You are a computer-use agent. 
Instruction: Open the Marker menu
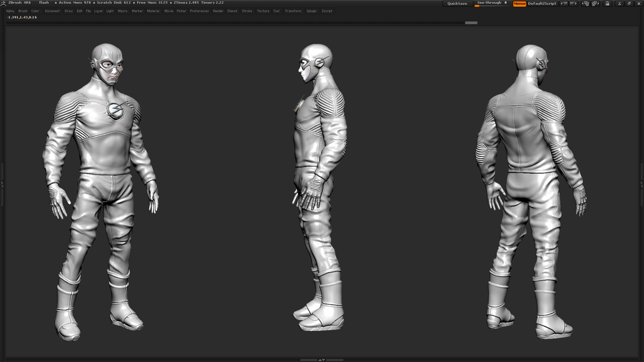[137, 11]
